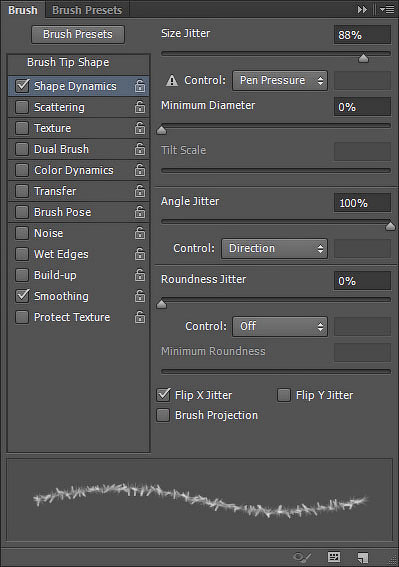Uncheck Flip X Jitter
Screen dimensions: 399x567
[x=163, y=395]
